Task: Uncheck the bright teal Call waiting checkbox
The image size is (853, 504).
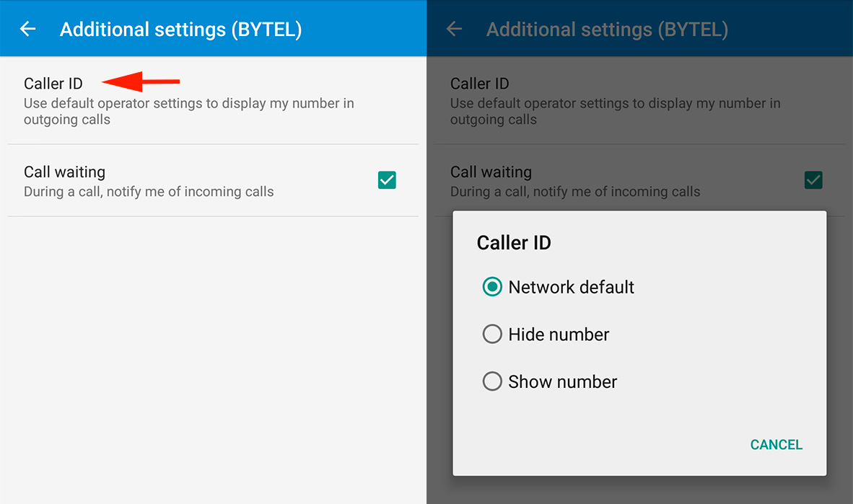Action: pyautogui.click(x=387, y=180)
